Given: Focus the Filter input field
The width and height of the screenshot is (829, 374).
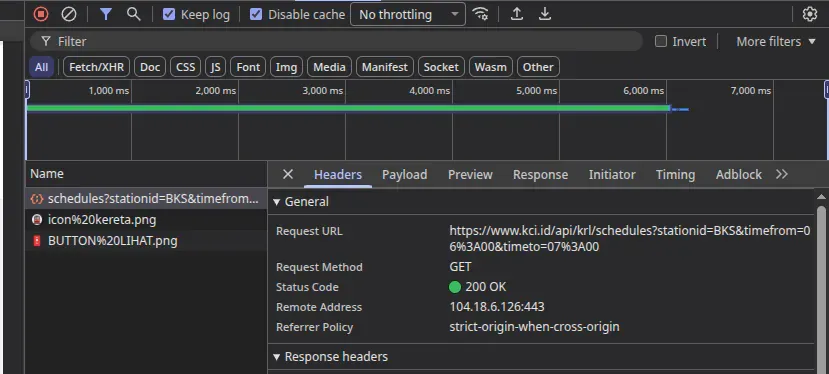Looking at the screenshot, I should click(336, 41).
